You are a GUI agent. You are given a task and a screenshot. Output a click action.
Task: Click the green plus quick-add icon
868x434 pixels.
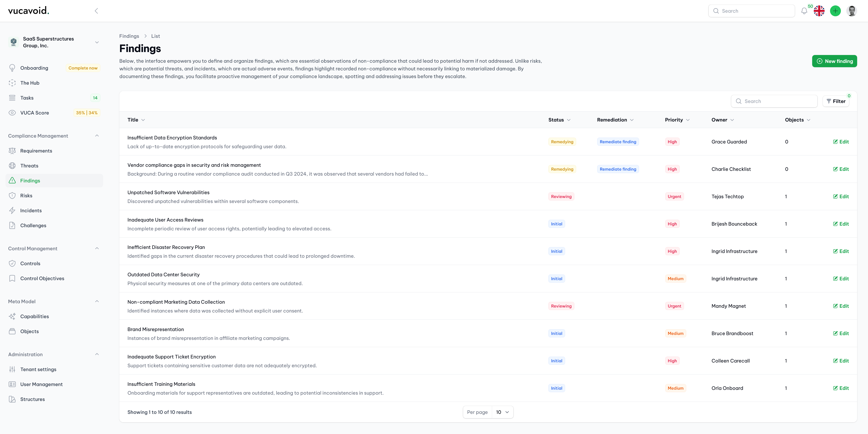coord(835,11)
